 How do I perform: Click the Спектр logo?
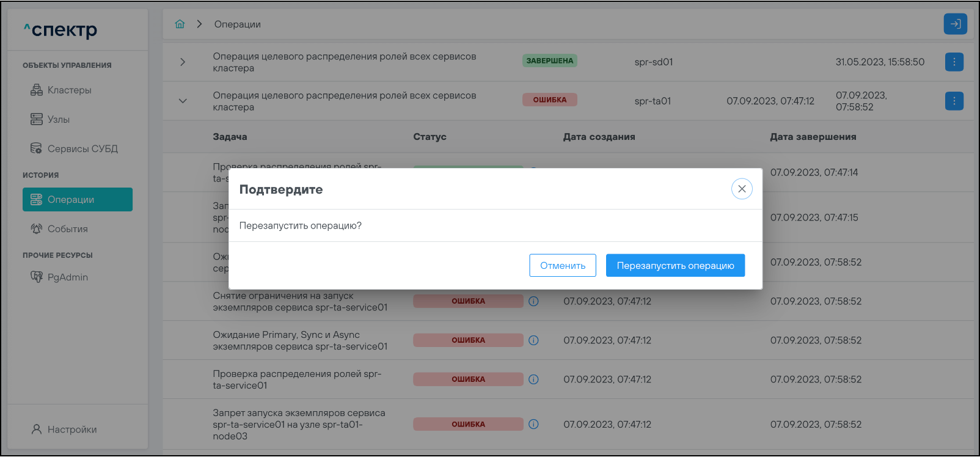[61, 30]
